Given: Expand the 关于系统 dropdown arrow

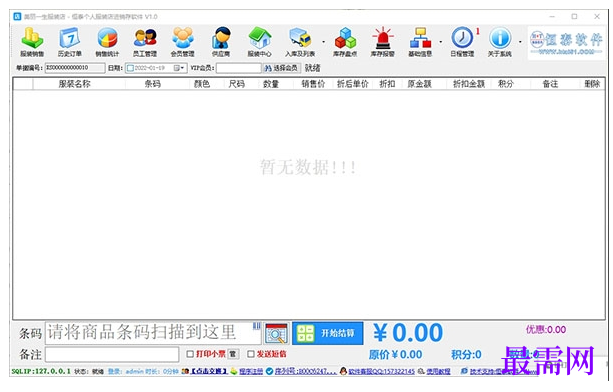Looking at the screenshot, I should 520,42.
